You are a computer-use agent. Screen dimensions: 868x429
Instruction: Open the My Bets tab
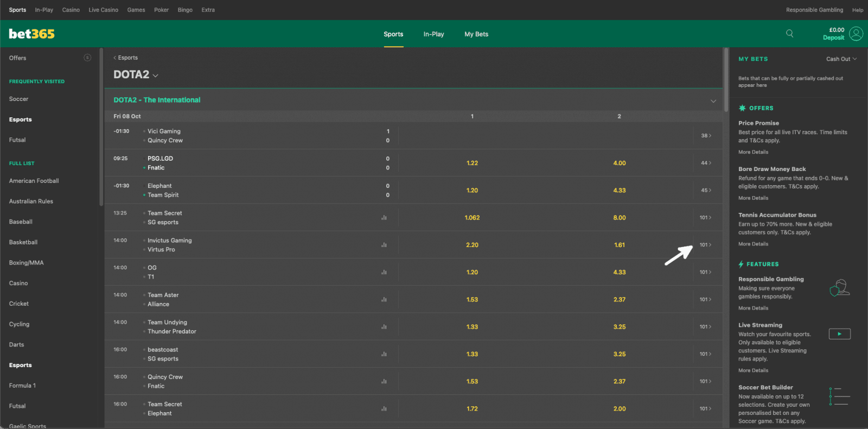(x=476, y=34)
